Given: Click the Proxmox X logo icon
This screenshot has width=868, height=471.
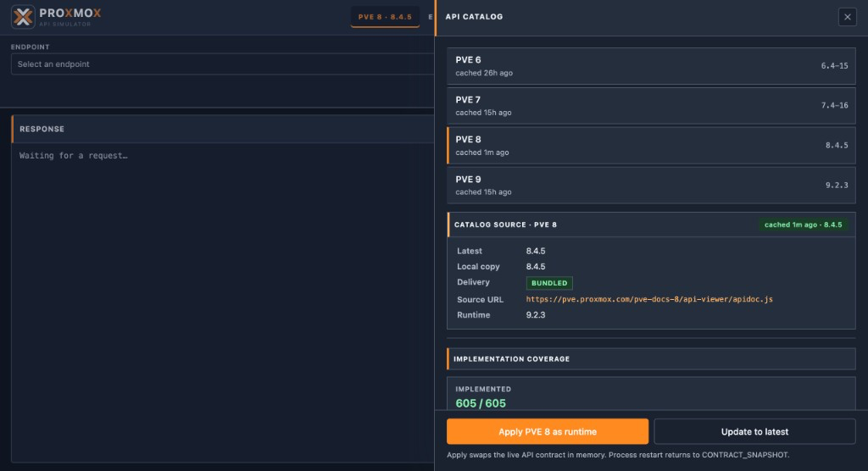Looking at the screenshot, I should 23,17.
